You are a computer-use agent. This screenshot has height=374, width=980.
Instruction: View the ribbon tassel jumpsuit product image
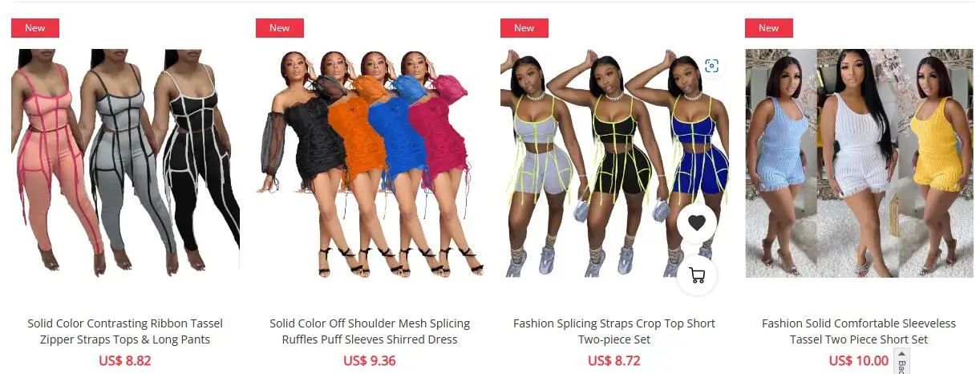(125, 164)
